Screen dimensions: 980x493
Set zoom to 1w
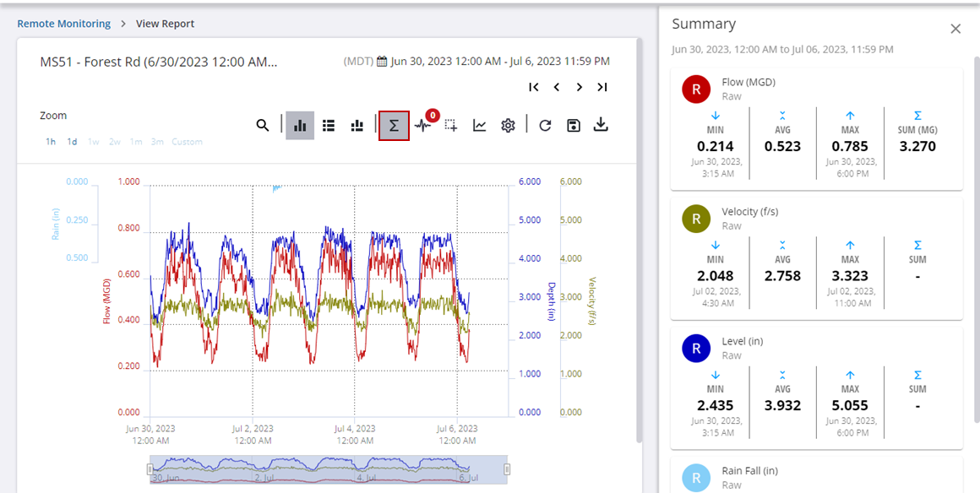[x=94, y=142]
